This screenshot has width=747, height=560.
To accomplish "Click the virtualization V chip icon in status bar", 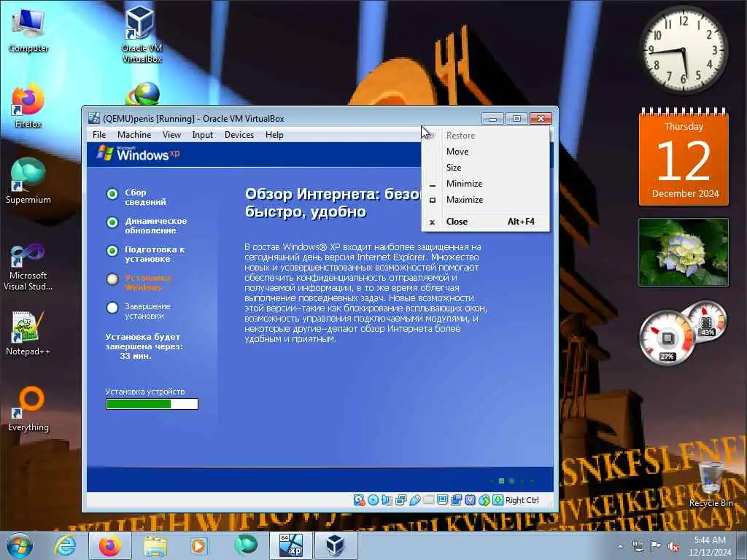I will (471, 500).
